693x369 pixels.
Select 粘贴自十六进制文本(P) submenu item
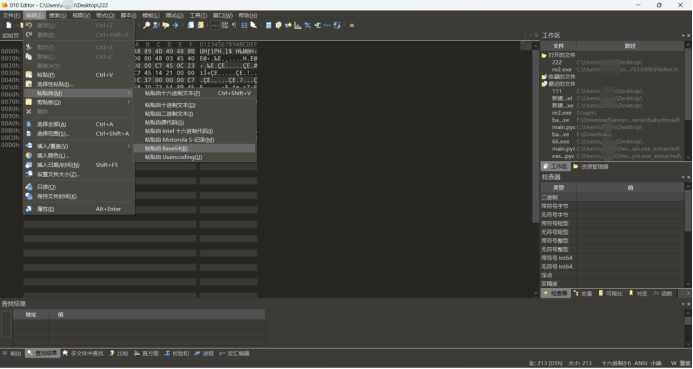pos(194,93)
